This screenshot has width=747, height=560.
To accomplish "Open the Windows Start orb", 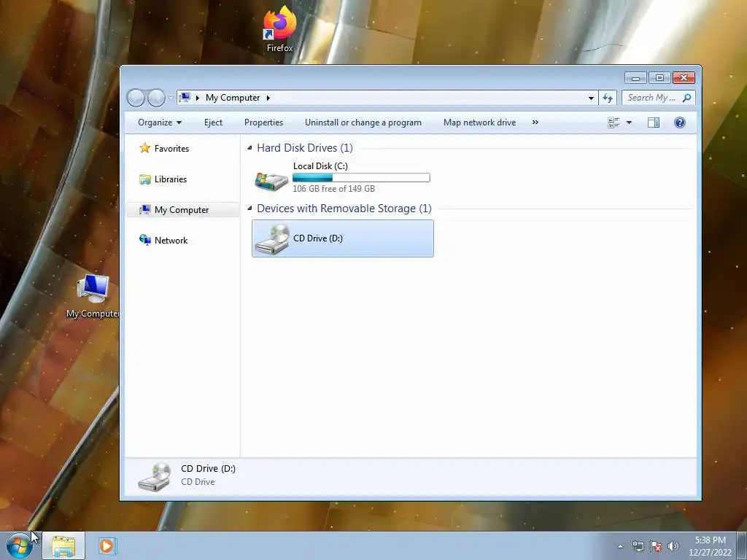I will 20,546.
